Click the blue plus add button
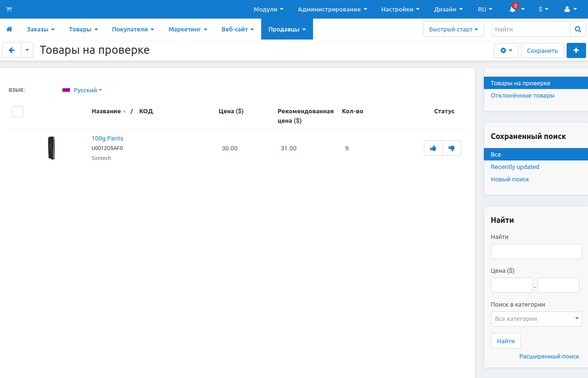 (x=576, y=50)
